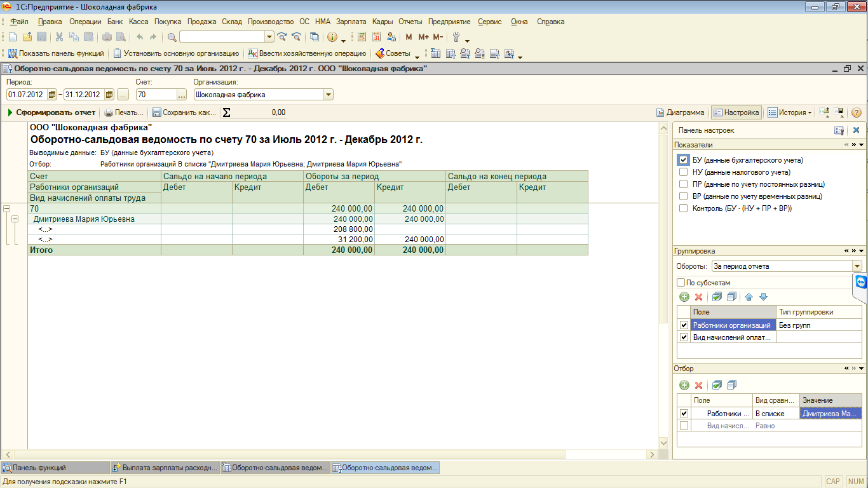Uncheck all filters icon in Отбор panel
Viewport: 868px width, 488px height.
click(731, 385)
